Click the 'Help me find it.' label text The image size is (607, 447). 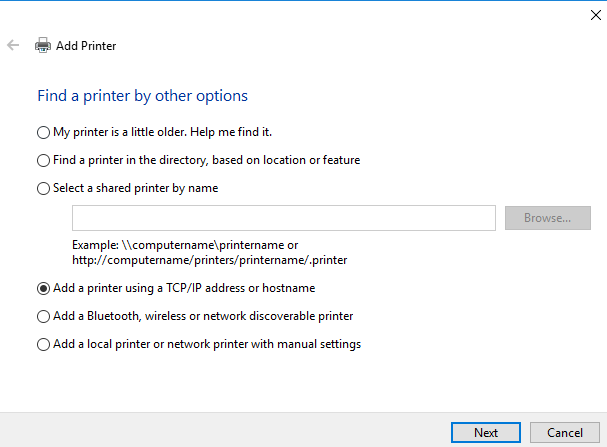click(231, 132)
